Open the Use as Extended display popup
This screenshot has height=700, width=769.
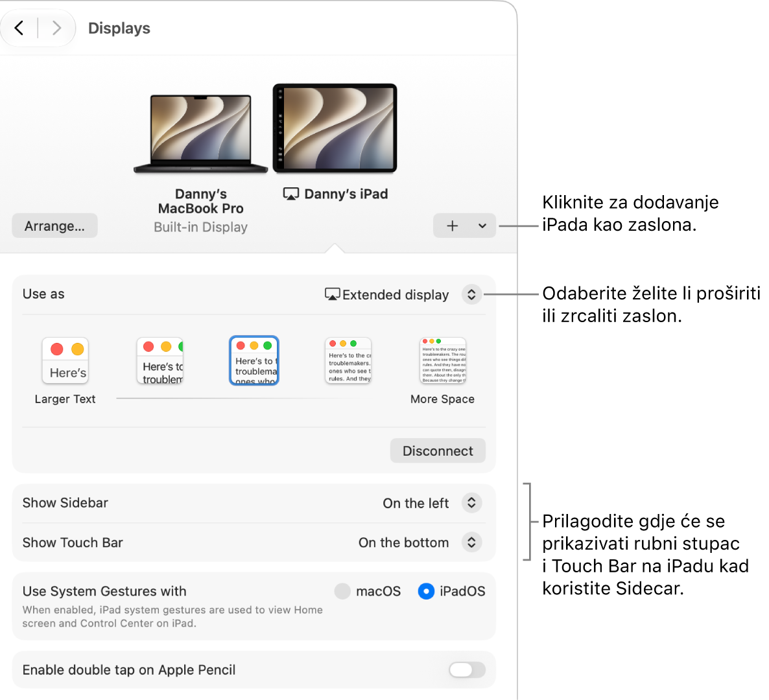[x=471, y=295]
